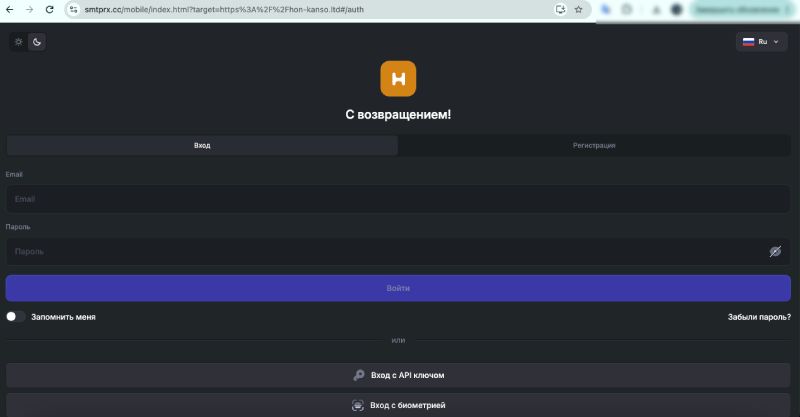Click the Пароль field label

(x=18, y=227)
